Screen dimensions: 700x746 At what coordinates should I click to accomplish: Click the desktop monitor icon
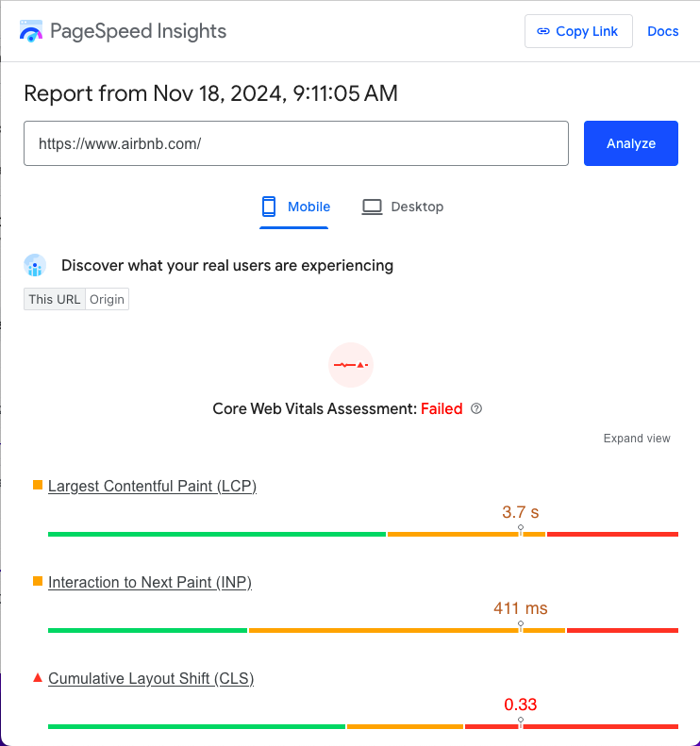372,207
